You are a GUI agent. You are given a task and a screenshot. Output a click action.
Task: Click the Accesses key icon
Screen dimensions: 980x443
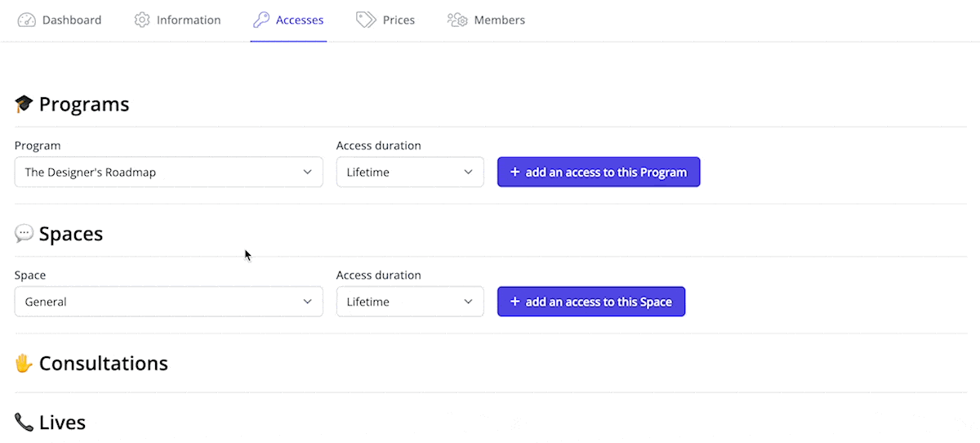coord(261,20)
